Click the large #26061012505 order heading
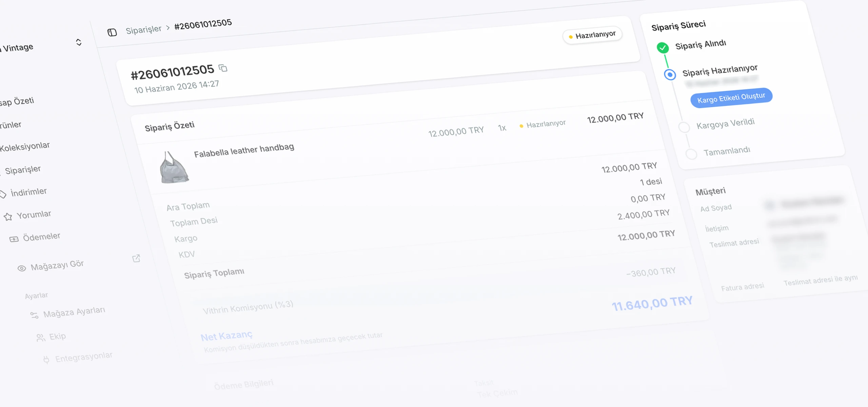 [x=173, y=72]
